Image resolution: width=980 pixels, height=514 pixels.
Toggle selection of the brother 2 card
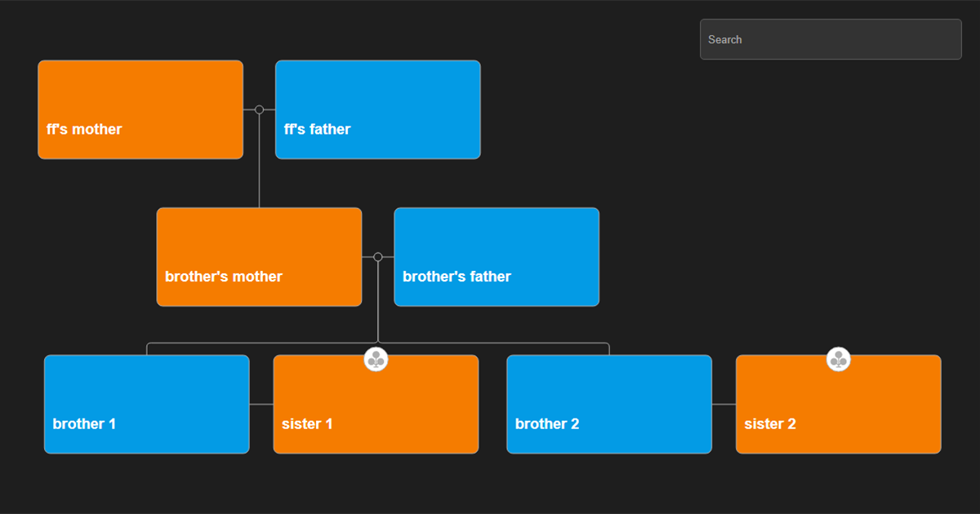pos(609,404)
